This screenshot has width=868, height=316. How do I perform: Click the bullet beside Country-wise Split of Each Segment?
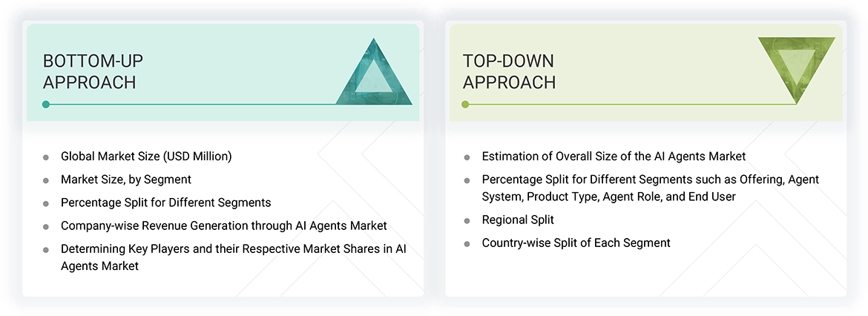467,243
